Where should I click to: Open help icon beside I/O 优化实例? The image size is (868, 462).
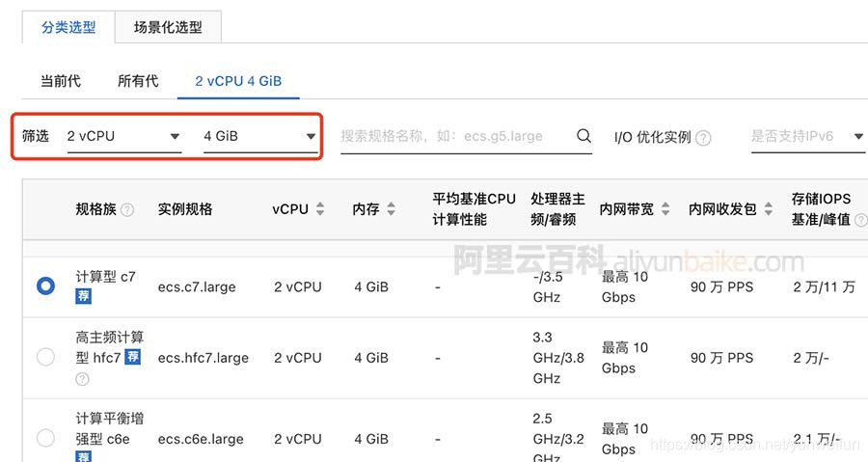(703, 138)
